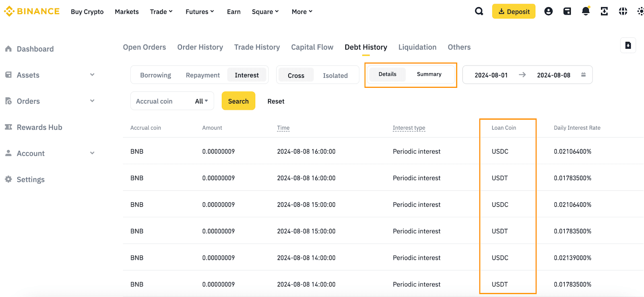Click the start date 2024-08-01
This screenshot has height=297, width=644.
click(491, 75)
